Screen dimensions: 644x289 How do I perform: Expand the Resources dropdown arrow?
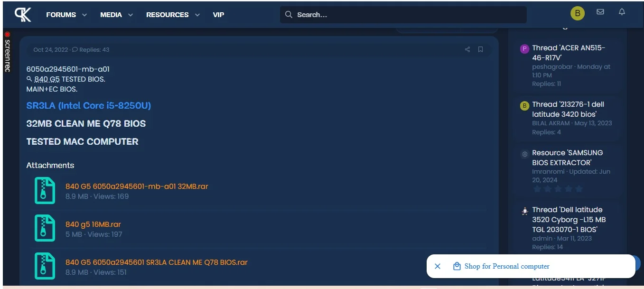(x=197, y=15)
